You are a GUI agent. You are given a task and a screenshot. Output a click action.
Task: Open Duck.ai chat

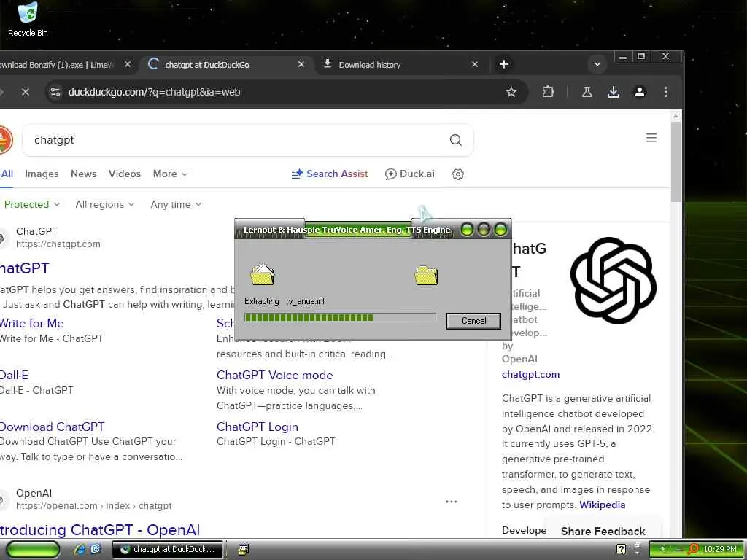click(410, 174)
